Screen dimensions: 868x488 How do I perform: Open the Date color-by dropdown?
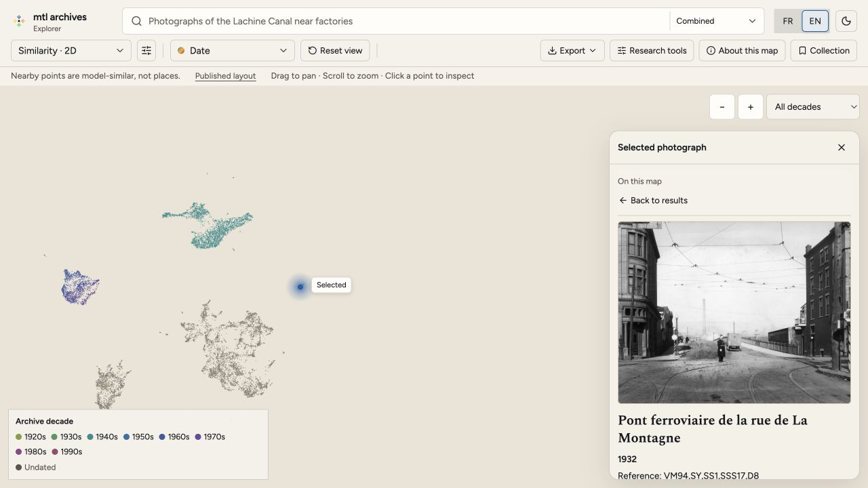(233, 51)
